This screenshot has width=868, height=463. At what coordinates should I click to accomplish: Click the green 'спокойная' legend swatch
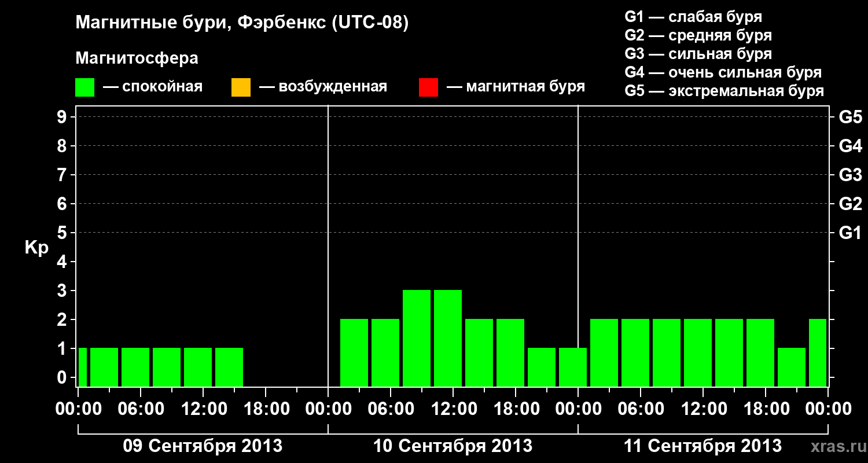pyautogui.click(x=85, y=87)
